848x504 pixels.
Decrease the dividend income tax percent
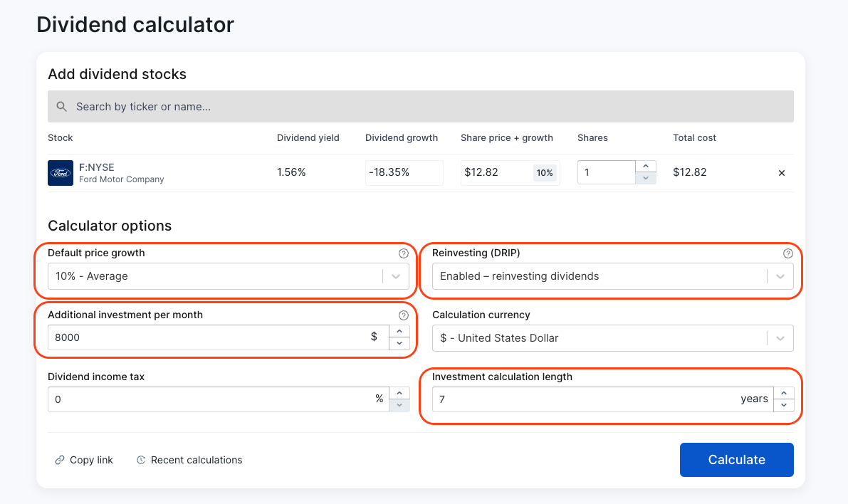pos(399,405)
